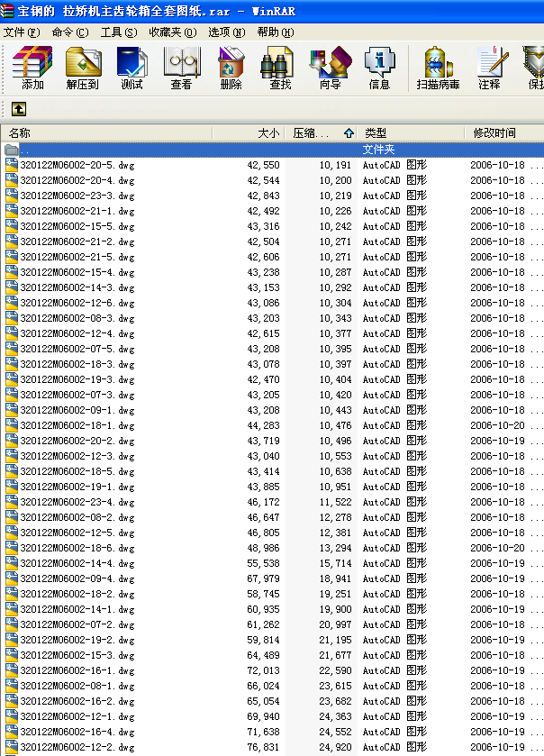
Task: Click the Comment (注释) toolbar icon
Action: [x=489, y=68]
